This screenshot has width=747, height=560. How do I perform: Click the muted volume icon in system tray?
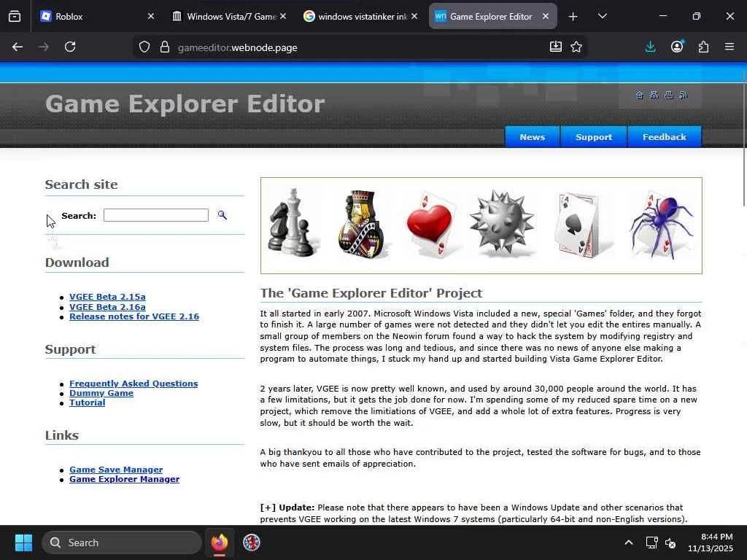pos(670,542)
